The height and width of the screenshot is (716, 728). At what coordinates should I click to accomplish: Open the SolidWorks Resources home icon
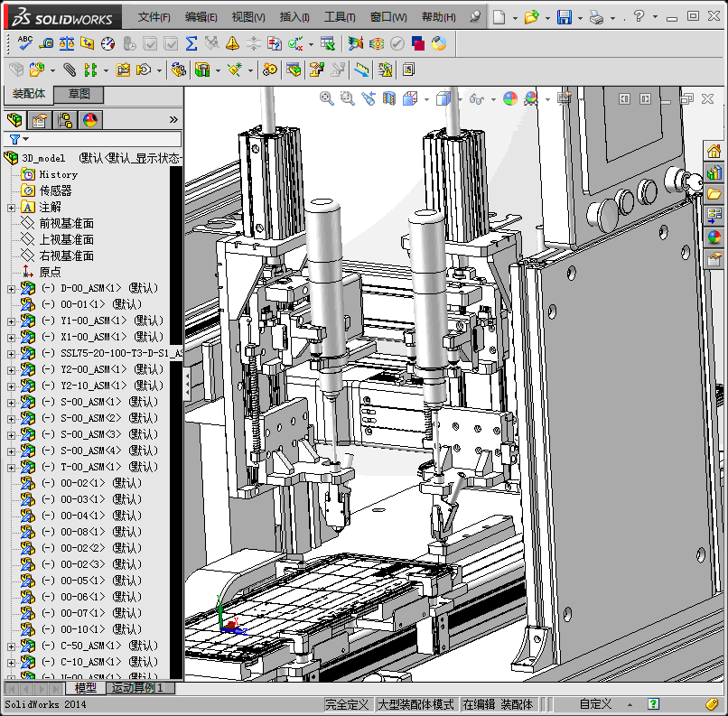click(714, 151)
